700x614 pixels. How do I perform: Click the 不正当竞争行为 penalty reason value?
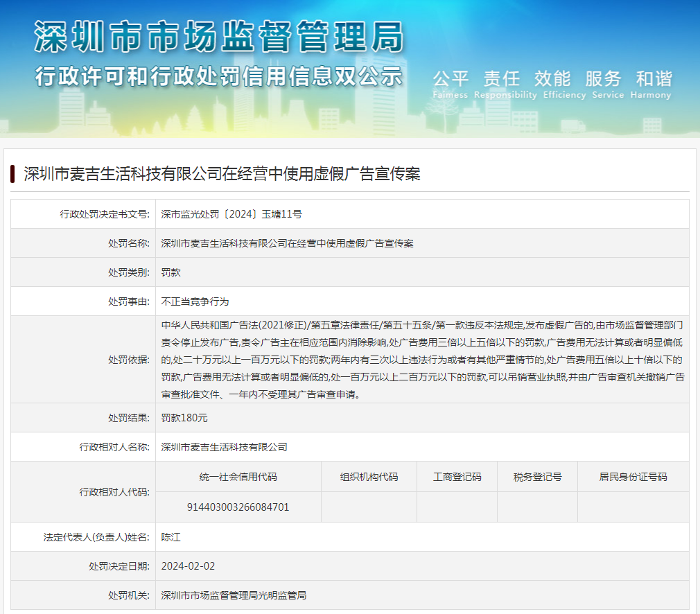[195, 301]
